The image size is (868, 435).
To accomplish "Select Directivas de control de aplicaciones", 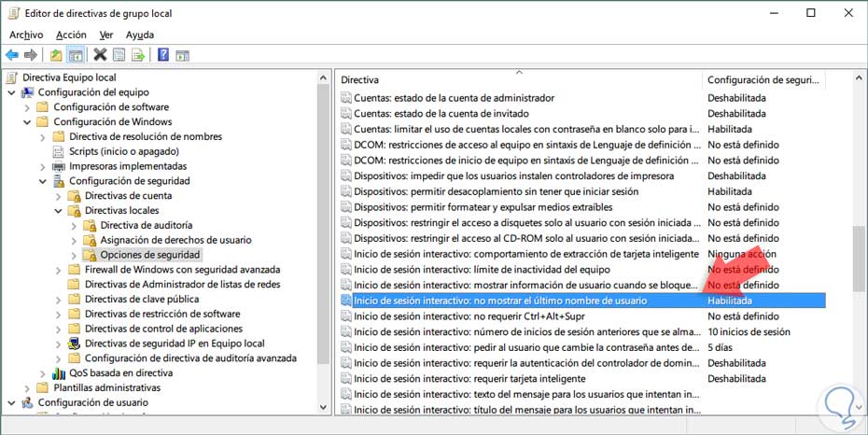I will [164, 329].
